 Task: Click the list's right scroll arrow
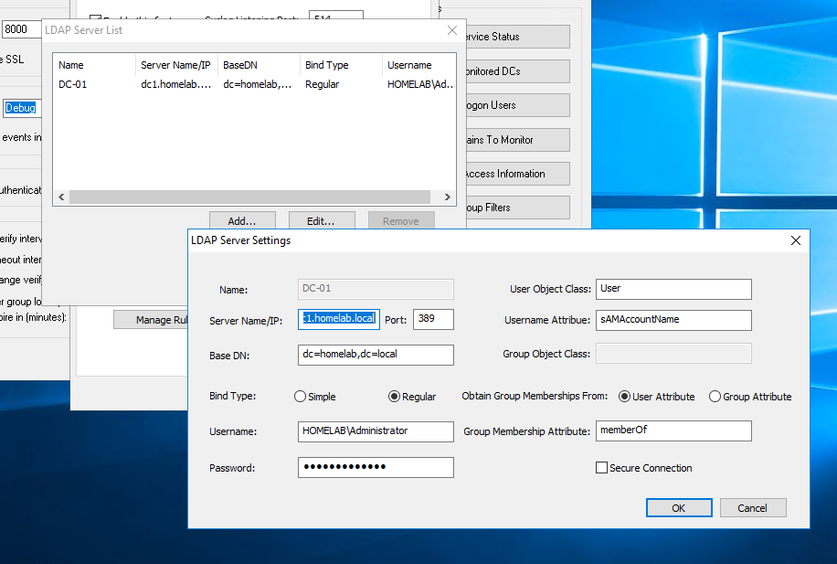coord(448,198)
